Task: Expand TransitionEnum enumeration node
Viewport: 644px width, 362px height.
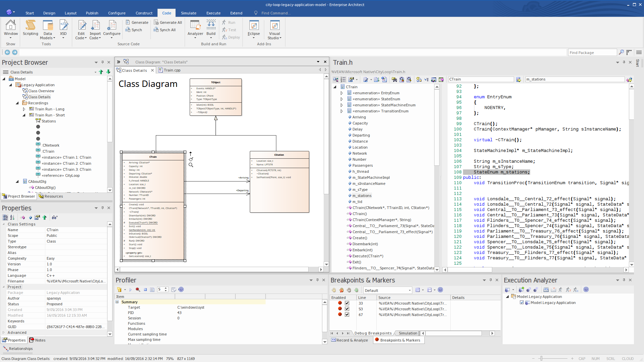Action: click(342, 111)
